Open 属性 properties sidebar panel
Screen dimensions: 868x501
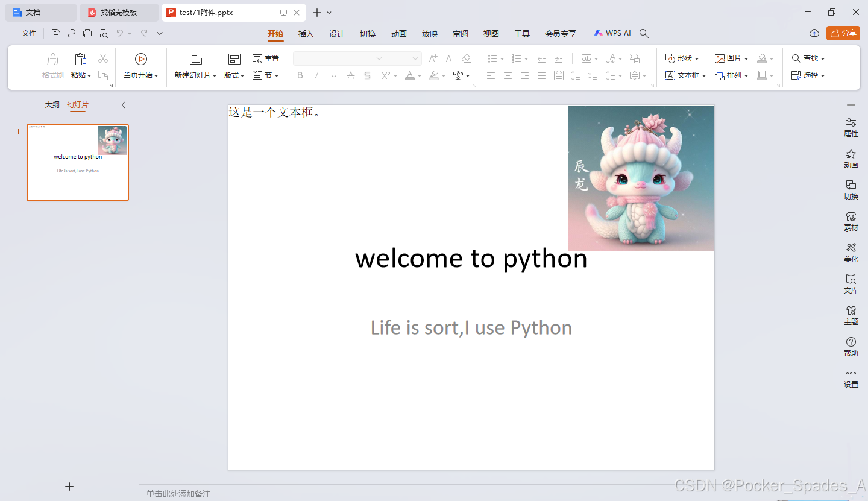pyautogui.click(x=851, y=127)
